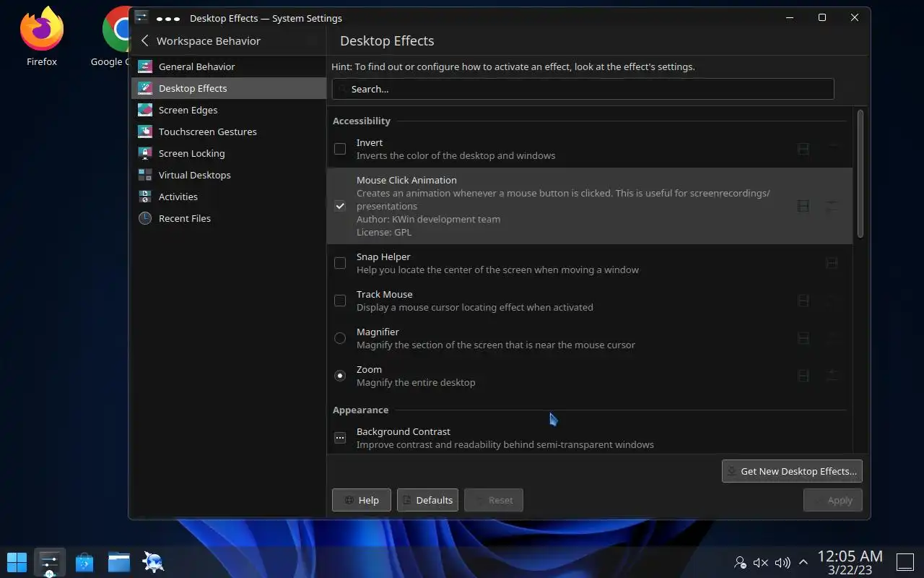Play demo video for Zoom effect
Image resolution: width=924 pixels, height=578 pixels.
click(x=803, y=376)
